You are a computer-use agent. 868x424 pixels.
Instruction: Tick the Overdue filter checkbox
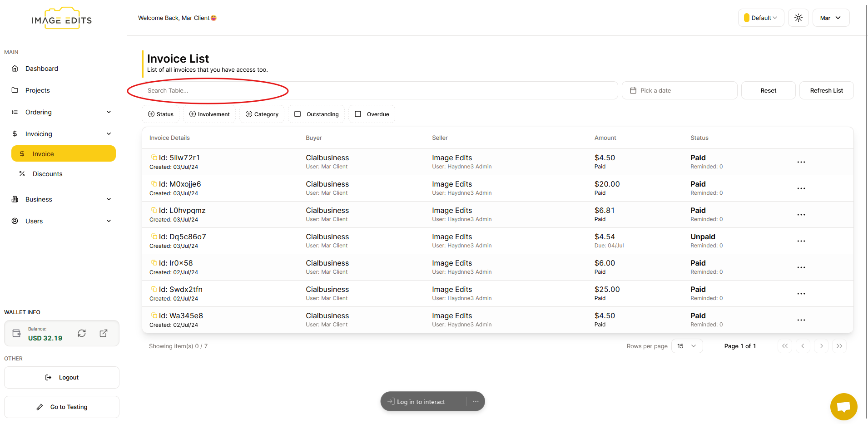pos(358,114)
